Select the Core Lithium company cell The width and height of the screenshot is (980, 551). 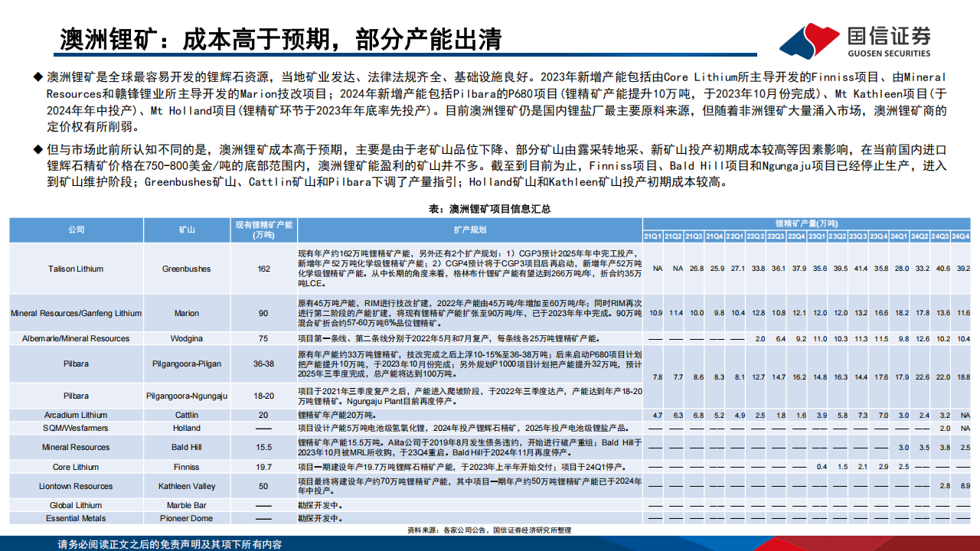click(76, 467)
